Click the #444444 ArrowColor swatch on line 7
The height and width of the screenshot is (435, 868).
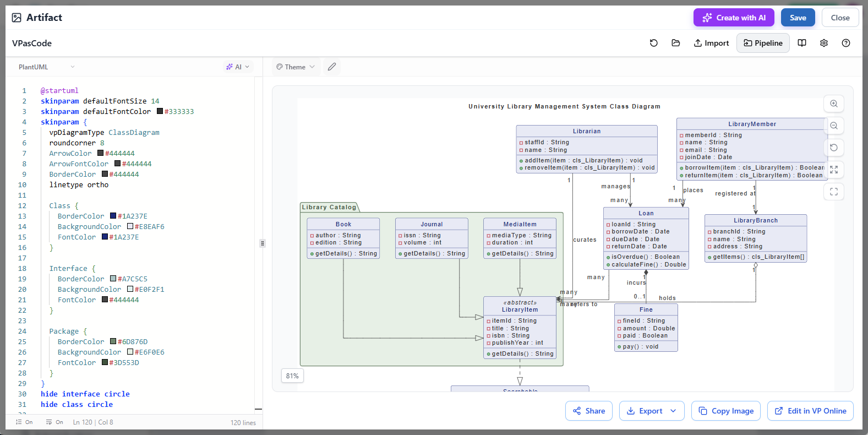pyautogui.click(x=100, y=153)
